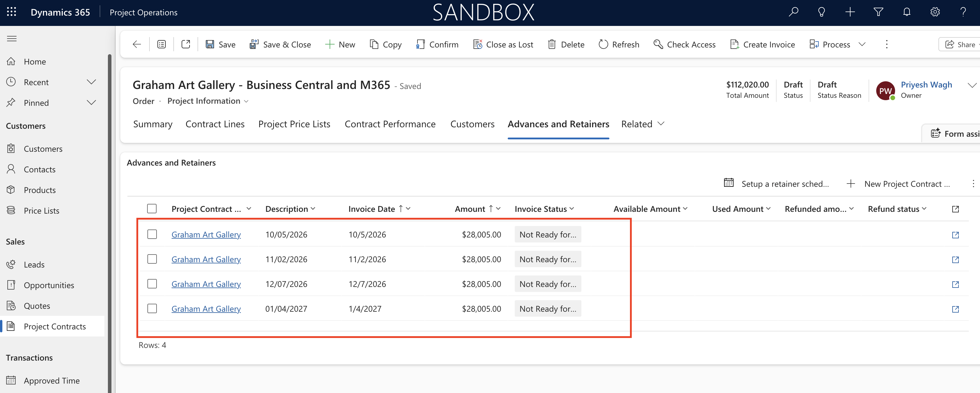
Task: Collapse the site map hamburger menu
Action: 12,38
